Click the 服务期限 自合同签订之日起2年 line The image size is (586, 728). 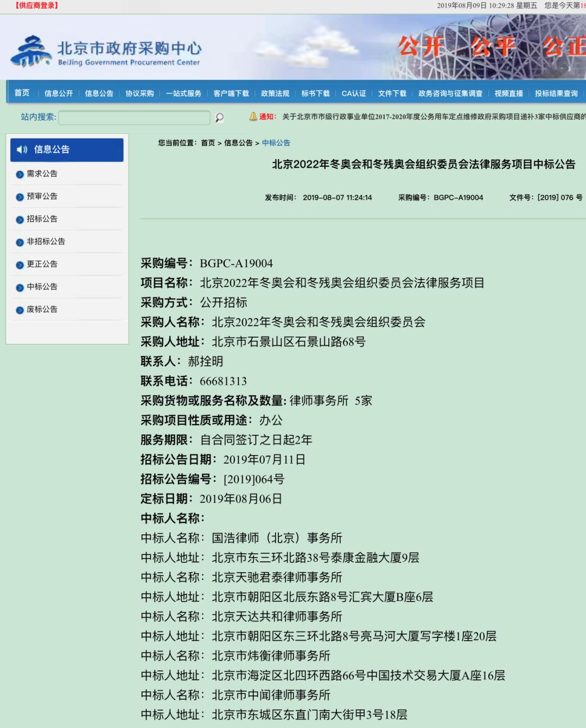coord(226,440)
